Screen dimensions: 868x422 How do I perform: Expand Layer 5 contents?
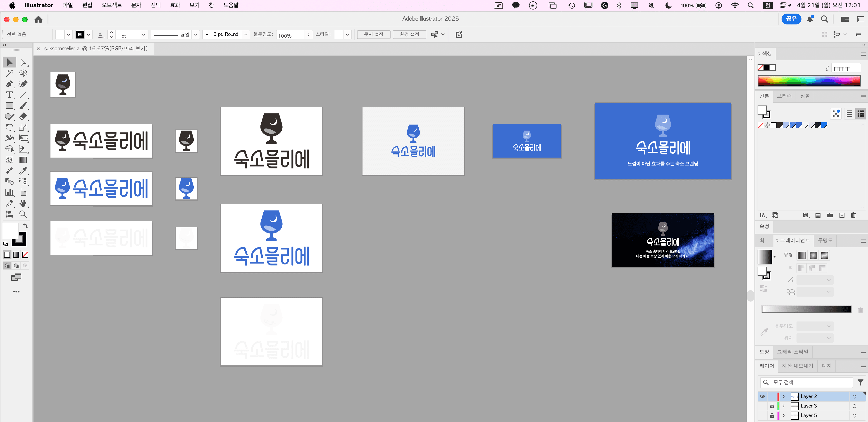click(784, 415)
